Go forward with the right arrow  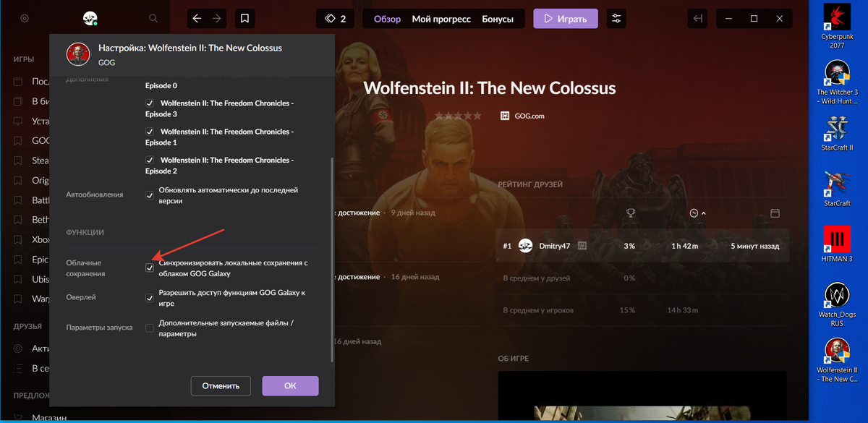click(217, 18)
